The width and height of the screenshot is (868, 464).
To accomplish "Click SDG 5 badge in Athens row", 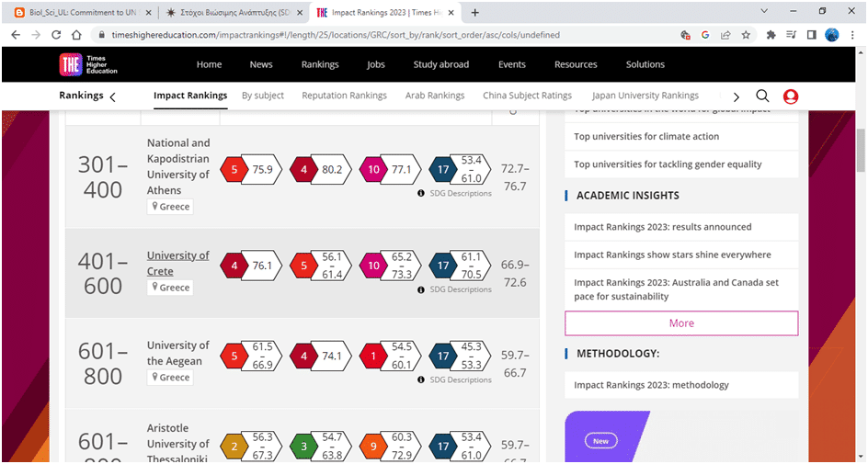I will pos(234,169).
